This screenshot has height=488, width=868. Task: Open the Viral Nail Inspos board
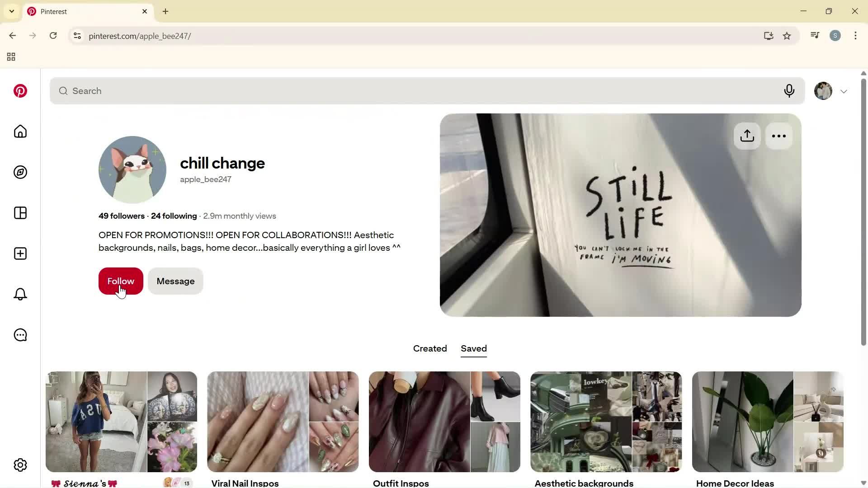pos(283,429)
